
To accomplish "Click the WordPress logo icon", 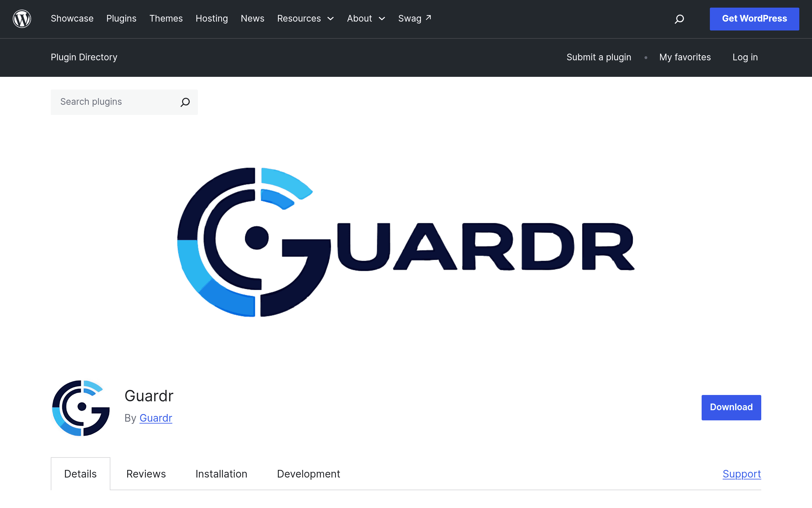I will point(22,19).
